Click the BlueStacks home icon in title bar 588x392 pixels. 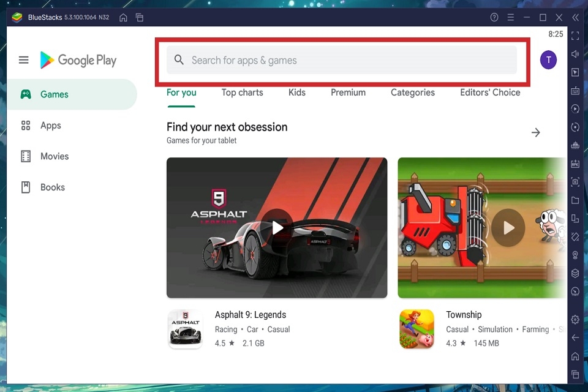coord(123,17)
